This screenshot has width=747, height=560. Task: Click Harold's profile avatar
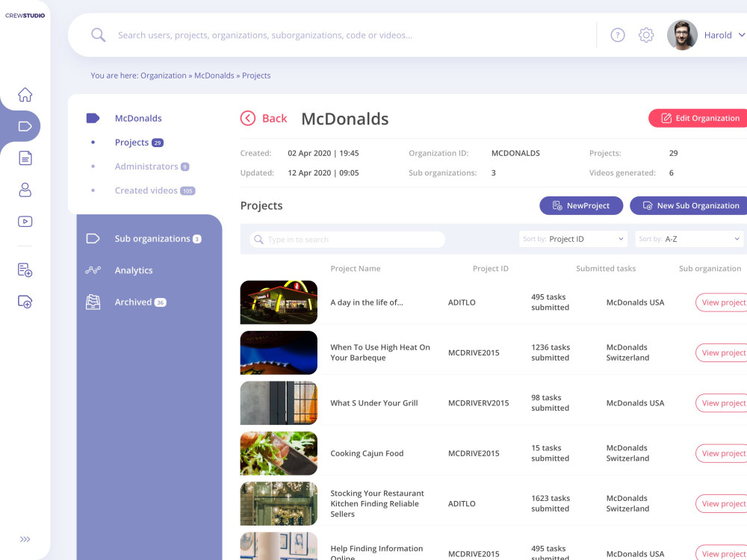(682, 35)
